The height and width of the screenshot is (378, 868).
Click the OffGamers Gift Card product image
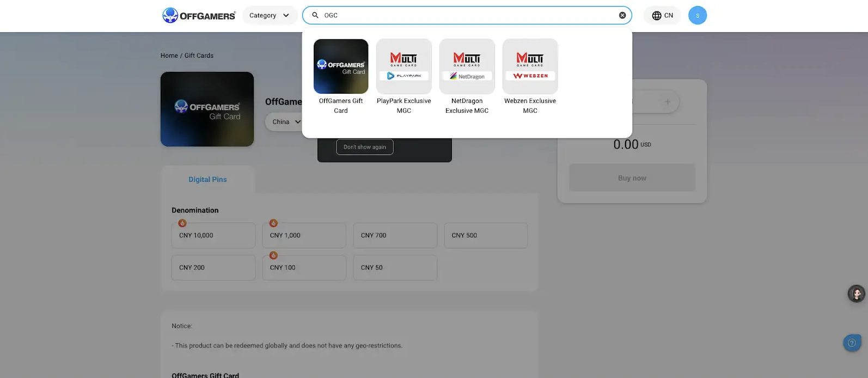click(207, 109)
